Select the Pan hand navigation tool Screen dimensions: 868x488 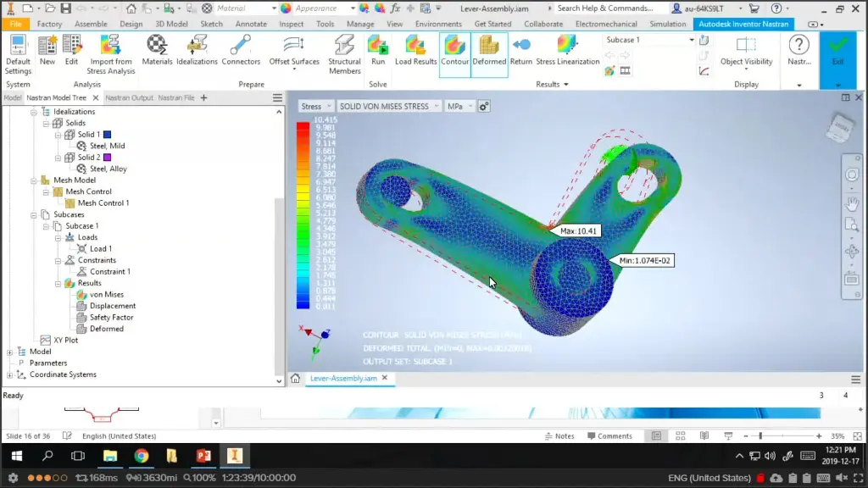pyautogui.click(x=851, y=203)
